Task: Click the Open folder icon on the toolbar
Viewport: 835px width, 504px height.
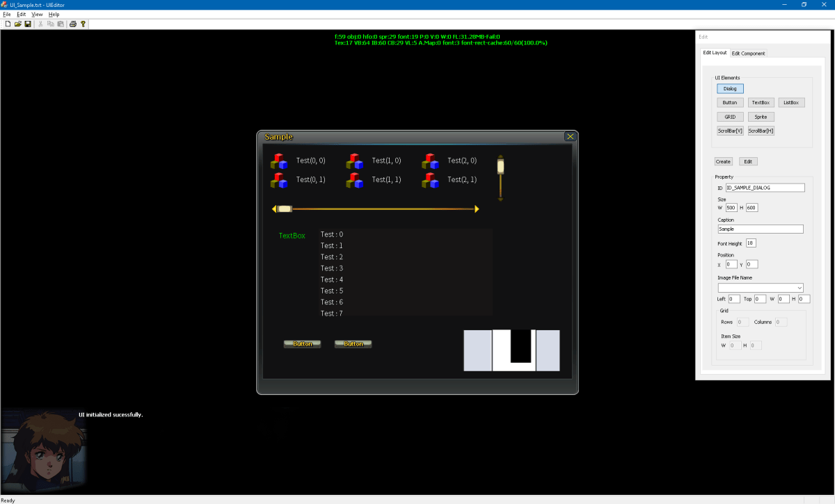Action: point(17,24)
